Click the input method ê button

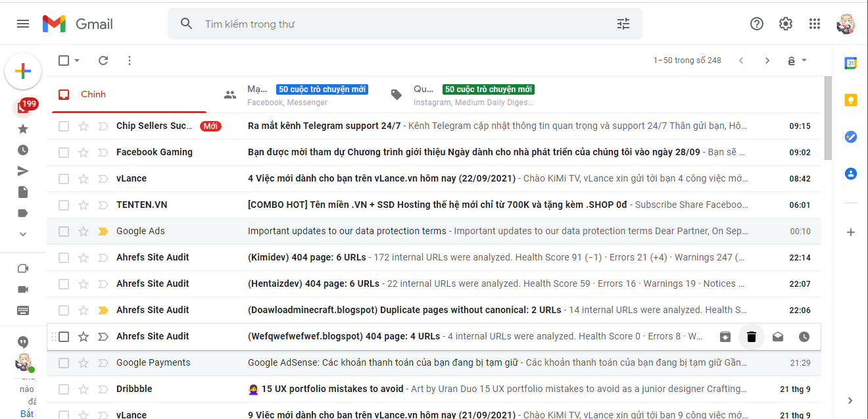click(x=791, y=61)
